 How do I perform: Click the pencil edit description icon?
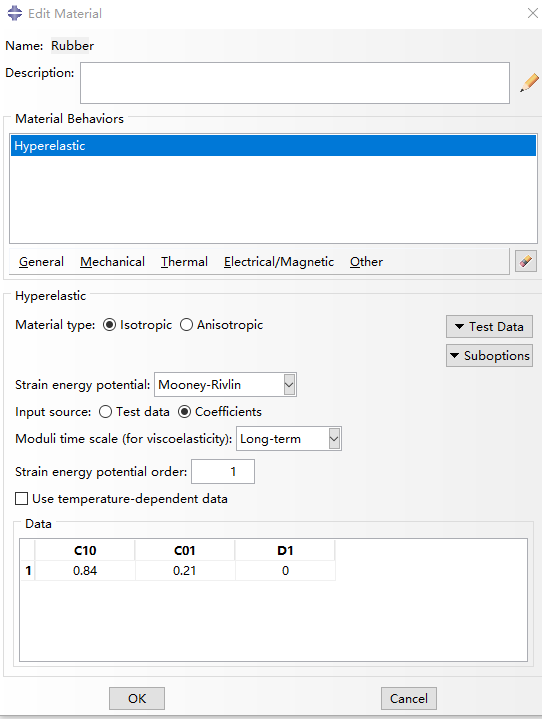coord(529,83)
